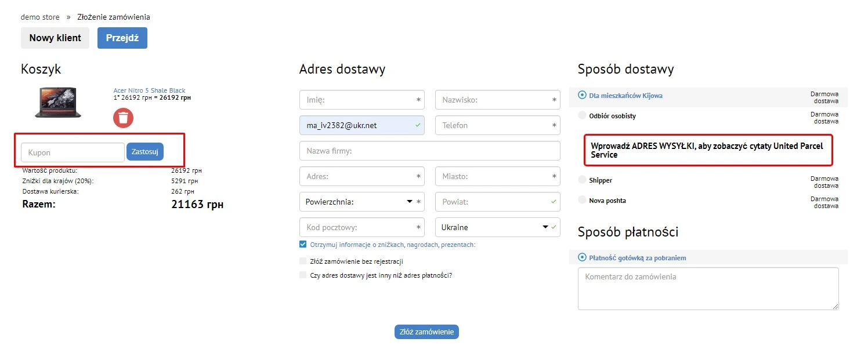Open the country dropdown showing Ukraine

[497, 227]
